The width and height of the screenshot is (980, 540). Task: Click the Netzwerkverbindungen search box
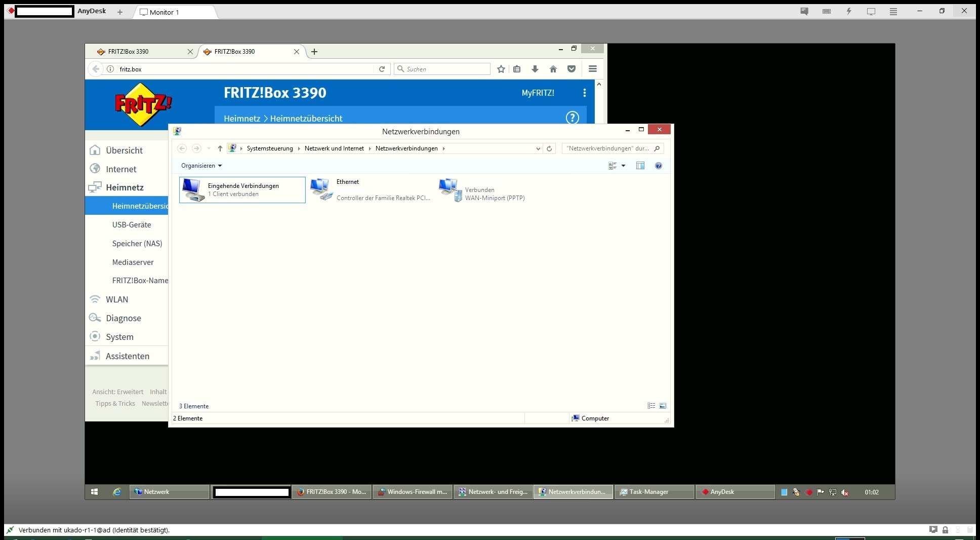click(612, 148)
